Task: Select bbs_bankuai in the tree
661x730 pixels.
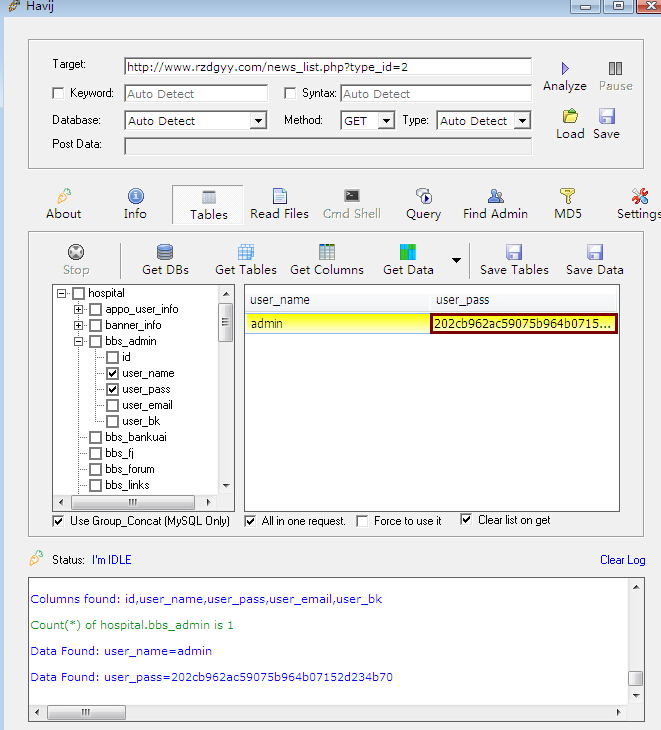Action: (135, 437)
